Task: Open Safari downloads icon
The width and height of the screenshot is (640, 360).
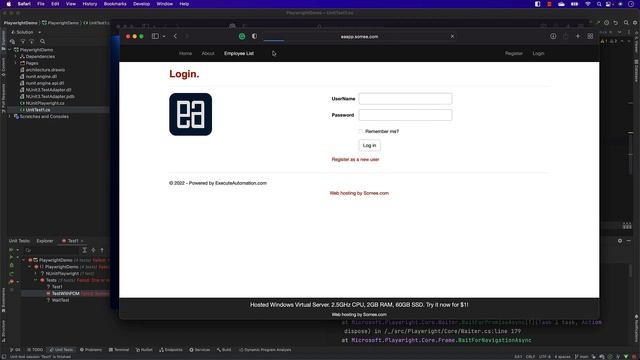Action: [553, 36]
